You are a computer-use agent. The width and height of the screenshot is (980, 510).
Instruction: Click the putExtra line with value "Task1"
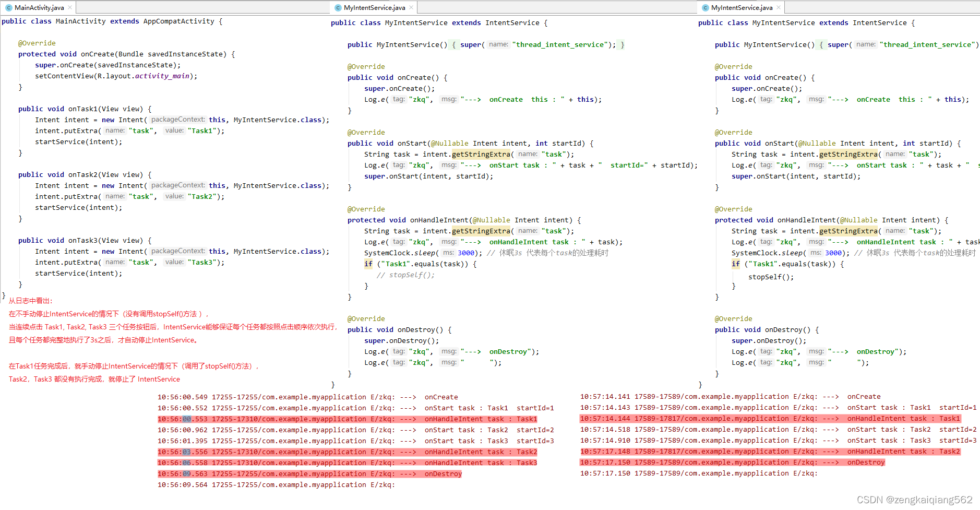tap(130, 131)
